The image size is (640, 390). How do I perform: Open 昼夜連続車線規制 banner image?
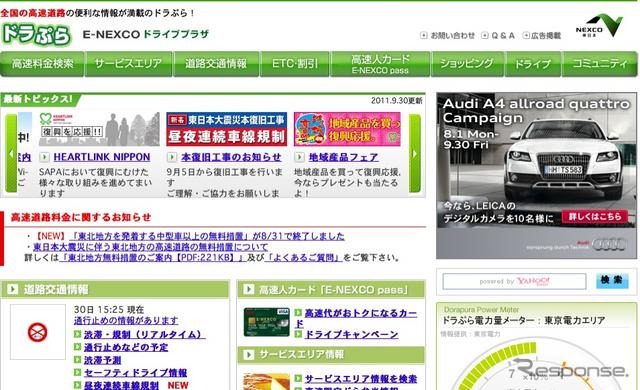[x=227, y=129]
